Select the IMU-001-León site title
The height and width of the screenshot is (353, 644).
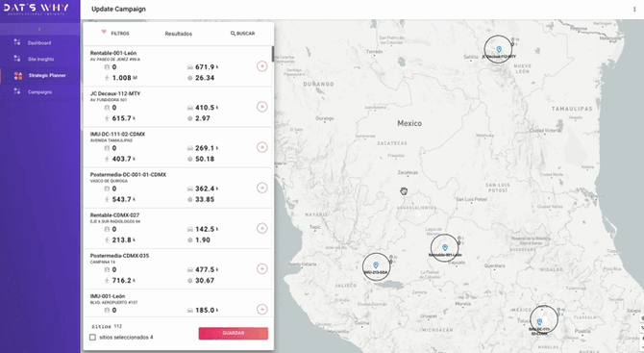(108, 296)
